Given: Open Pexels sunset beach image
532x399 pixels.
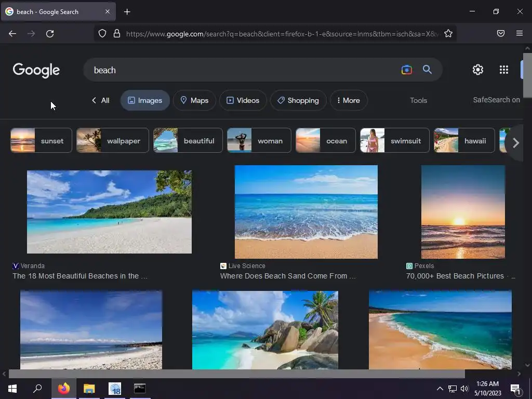Looking at the screenshot, I should click(463, 212).
